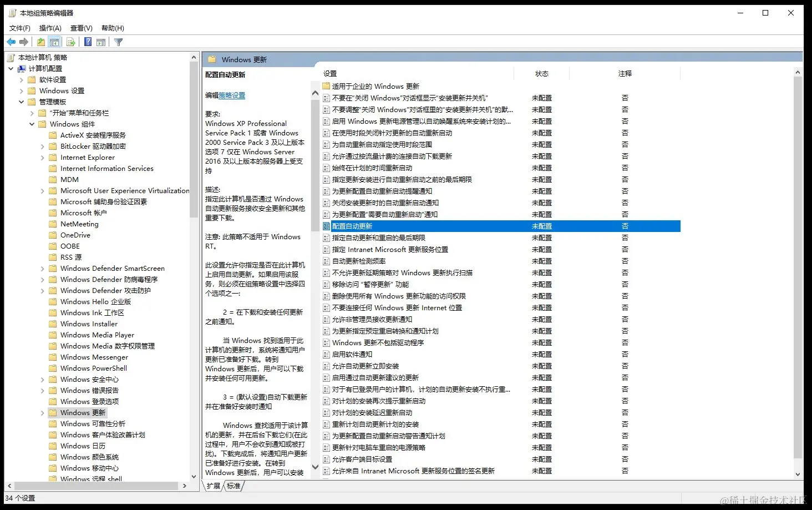This screenshot has height=510, width=812.
Task: Select the 允许非管理员接收更新通知 setting
Action: (372, 319)
